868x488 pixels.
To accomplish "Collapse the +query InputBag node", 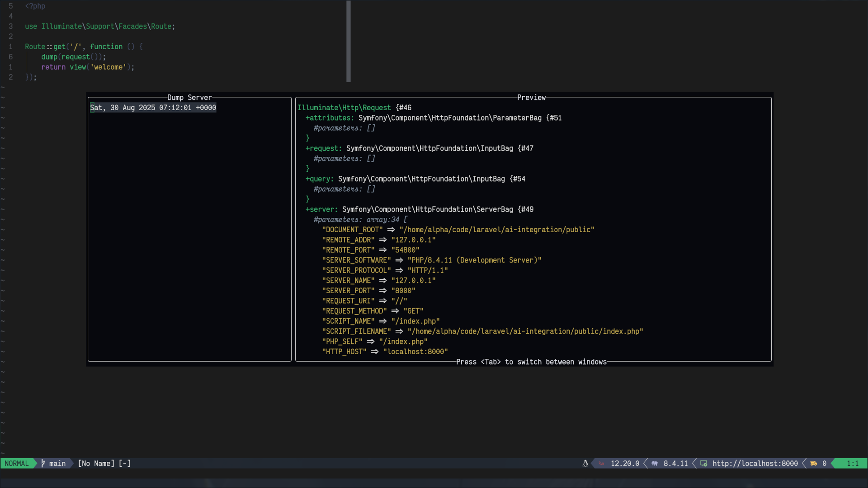I will (x=319, y=179).
